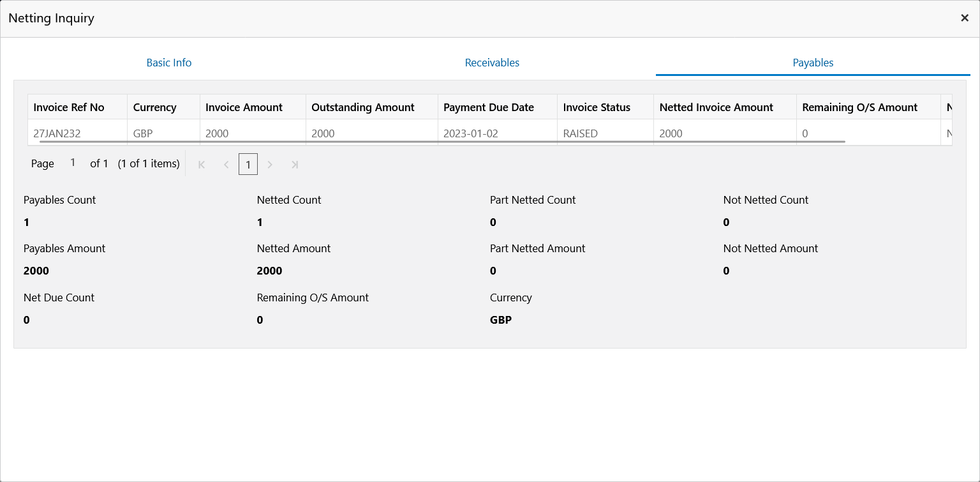Go to first page of results
Viewport: 980px width, 482px height.
click(202, 165)
